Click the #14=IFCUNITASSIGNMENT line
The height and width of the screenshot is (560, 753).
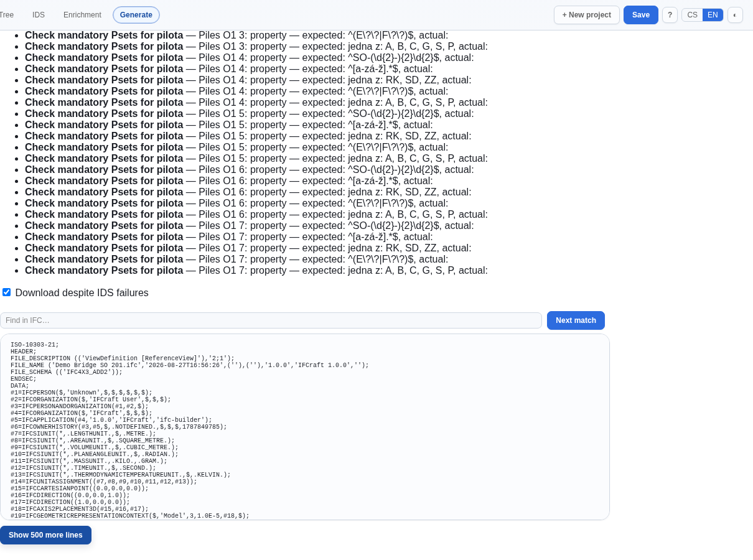coord(104,482)
